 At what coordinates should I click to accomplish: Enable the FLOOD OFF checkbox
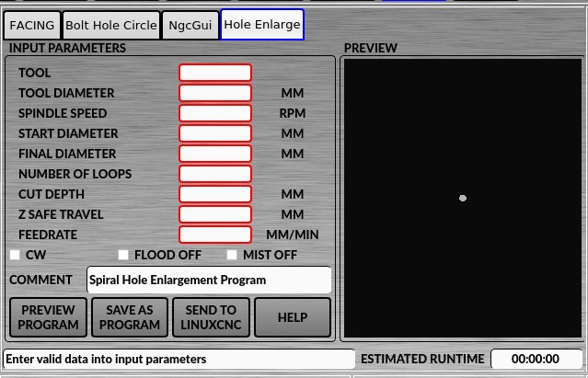coord(123,255)
